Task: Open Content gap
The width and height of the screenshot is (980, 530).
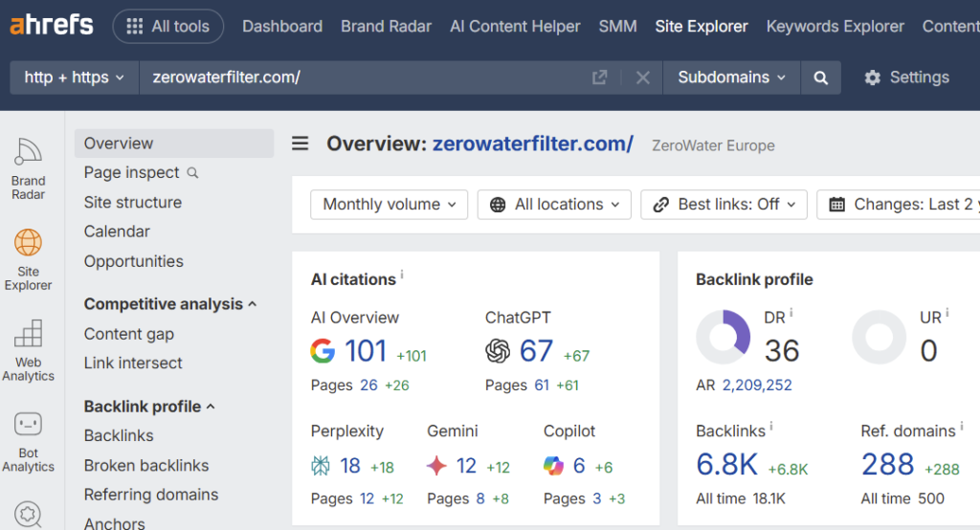Action: pyautogui.click(x=129, y=334)
